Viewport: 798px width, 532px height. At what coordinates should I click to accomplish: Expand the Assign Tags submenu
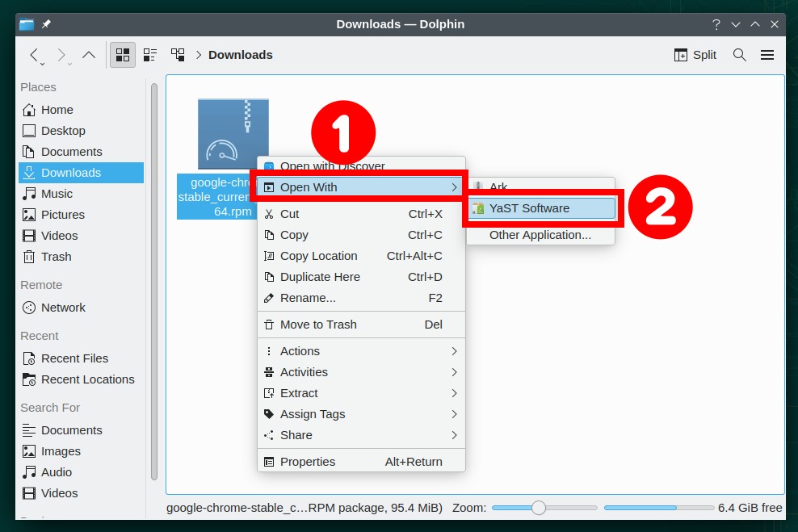coord(361,414)
